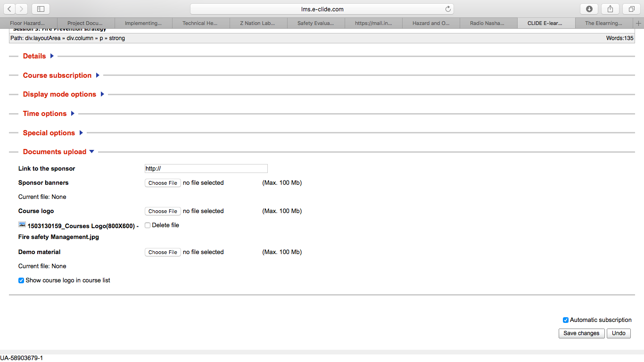Disable the Automatic subscription checkbox
Image resolution: width=644 pixels, height=362 pixels.
coord(566,320)
